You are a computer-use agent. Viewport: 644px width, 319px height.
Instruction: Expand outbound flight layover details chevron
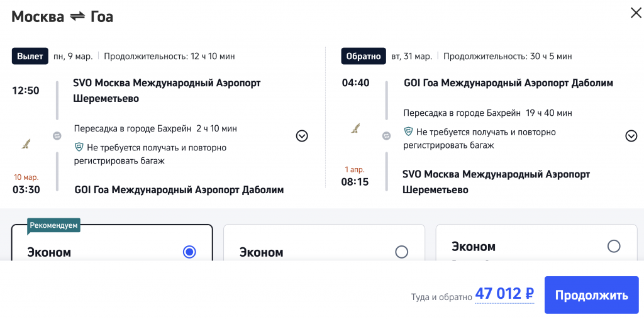302,136
